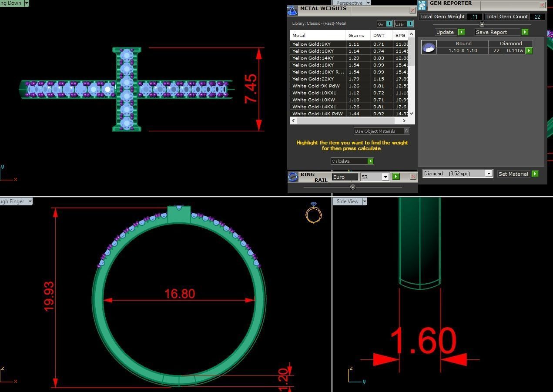This screenshot has width=553, height=392.
Task: Select the Yellow Gold:10KY row
Action: pos(349,51)
